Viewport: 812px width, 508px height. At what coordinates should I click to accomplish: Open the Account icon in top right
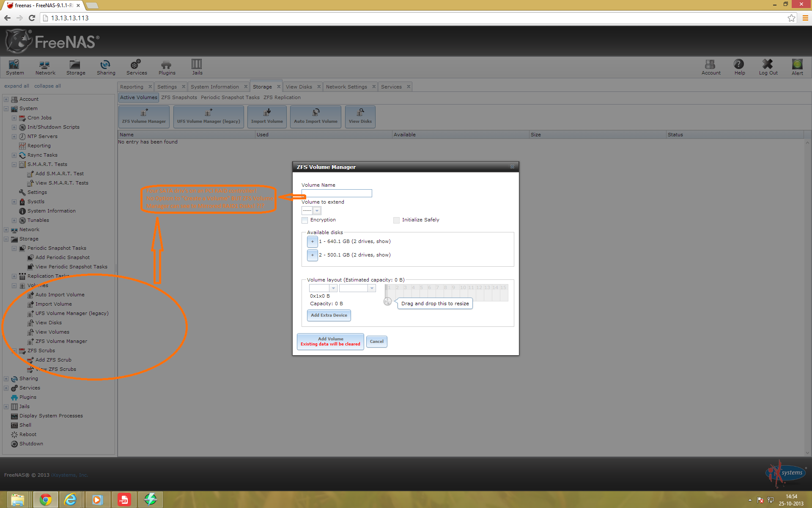(x=711, y=67)
